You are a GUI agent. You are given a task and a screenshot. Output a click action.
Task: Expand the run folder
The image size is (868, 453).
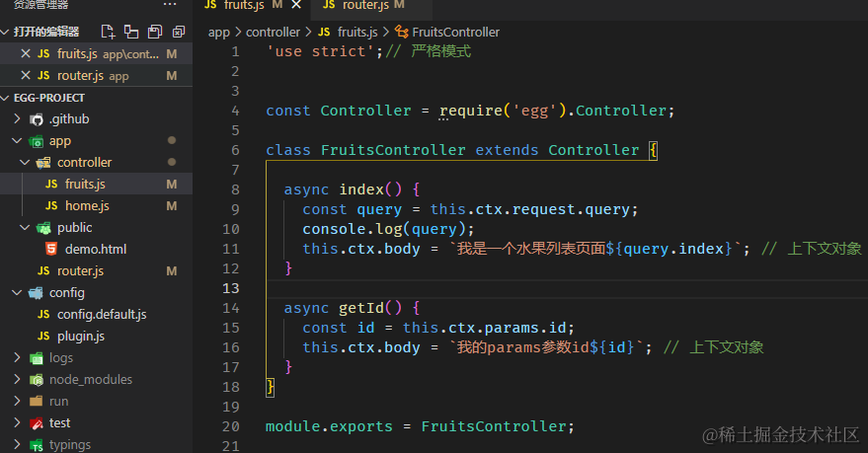pyautogui.click(x=17, y=401)
